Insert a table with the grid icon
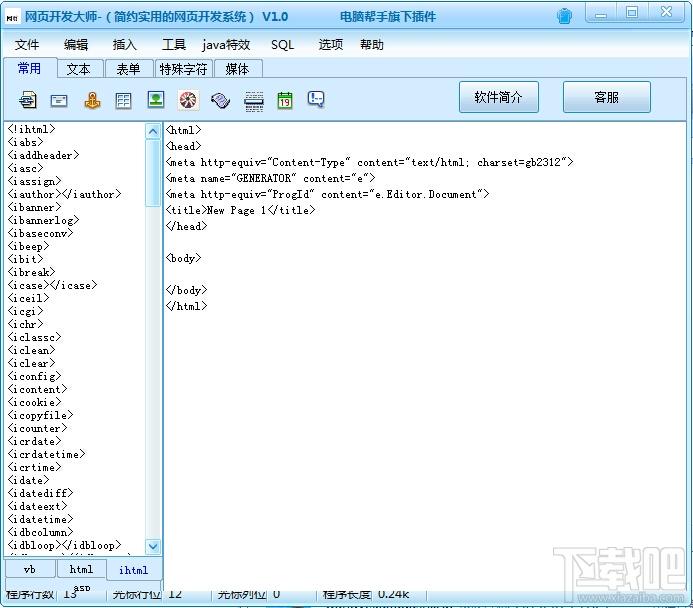 pos(124,100)
